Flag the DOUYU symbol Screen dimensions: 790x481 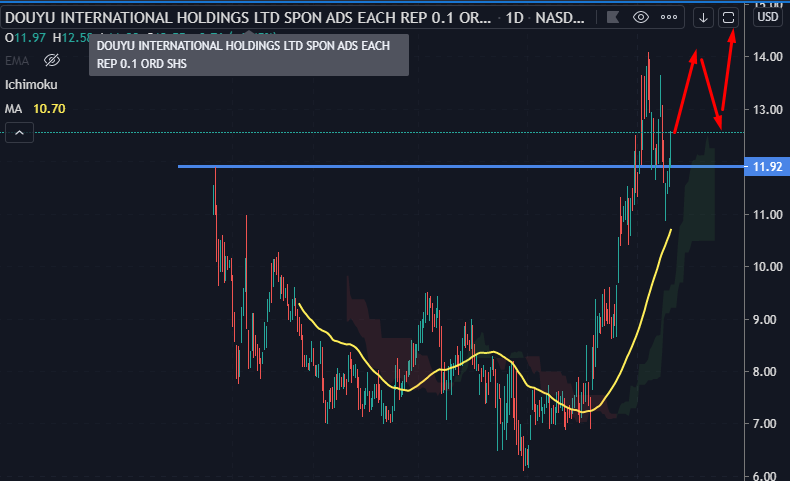click(613, 18)
